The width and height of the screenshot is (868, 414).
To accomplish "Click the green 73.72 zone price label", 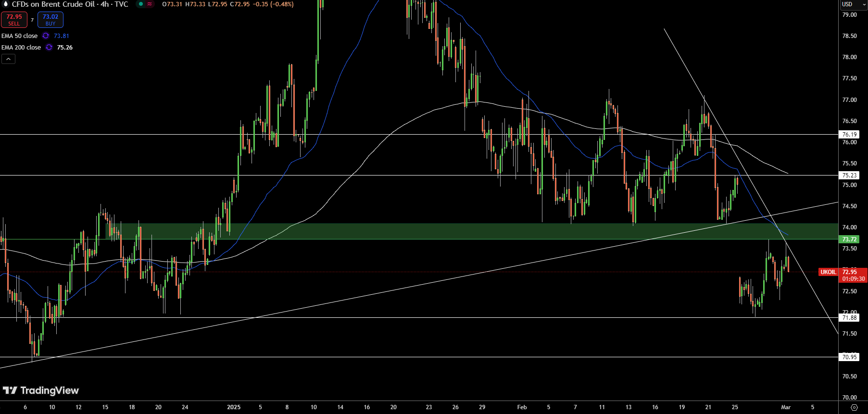I will pos(850,239).
